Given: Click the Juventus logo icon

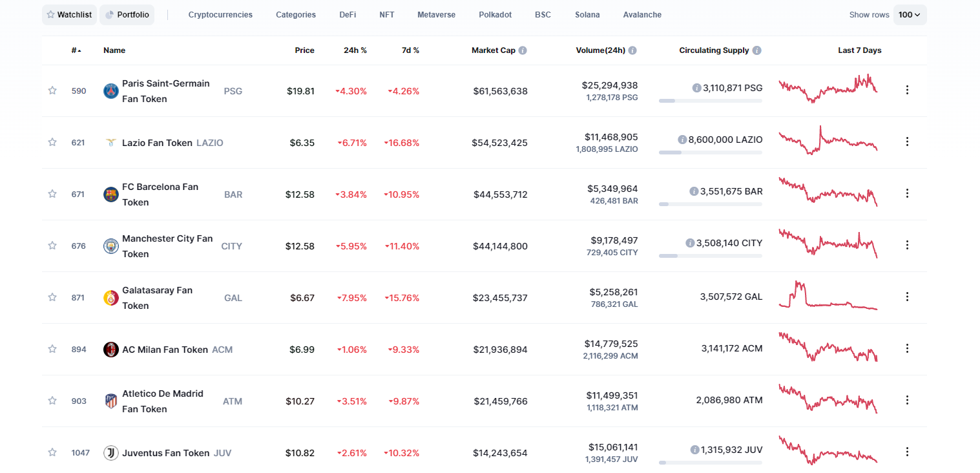Looking at the screenshot, I should point(111,453).
